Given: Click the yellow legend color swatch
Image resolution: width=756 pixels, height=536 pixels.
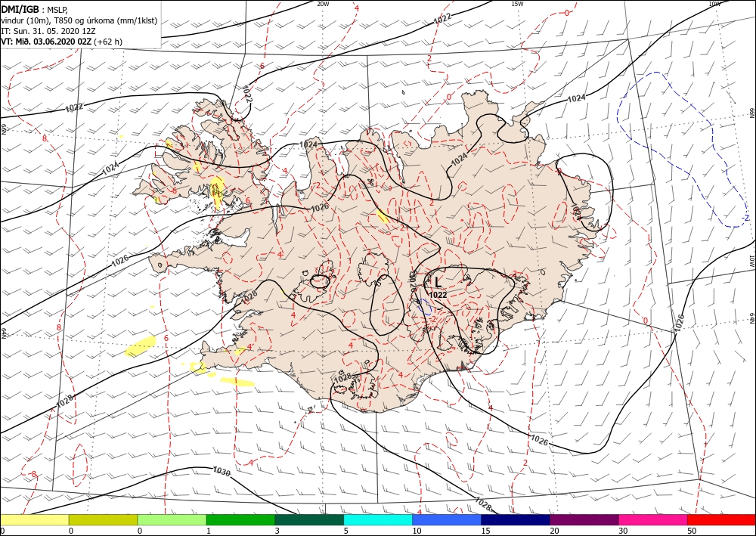Looking at the screenshot, I should pos(35,519).
